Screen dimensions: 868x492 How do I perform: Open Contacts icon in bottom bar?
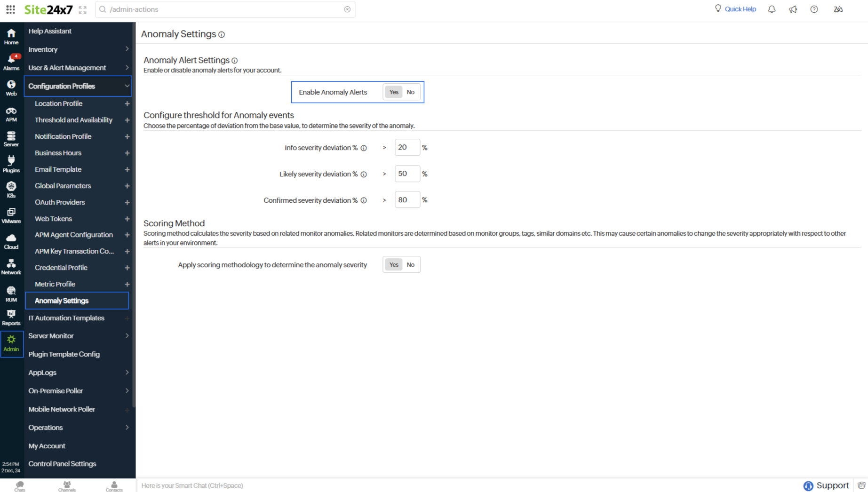tap(114, 486)
